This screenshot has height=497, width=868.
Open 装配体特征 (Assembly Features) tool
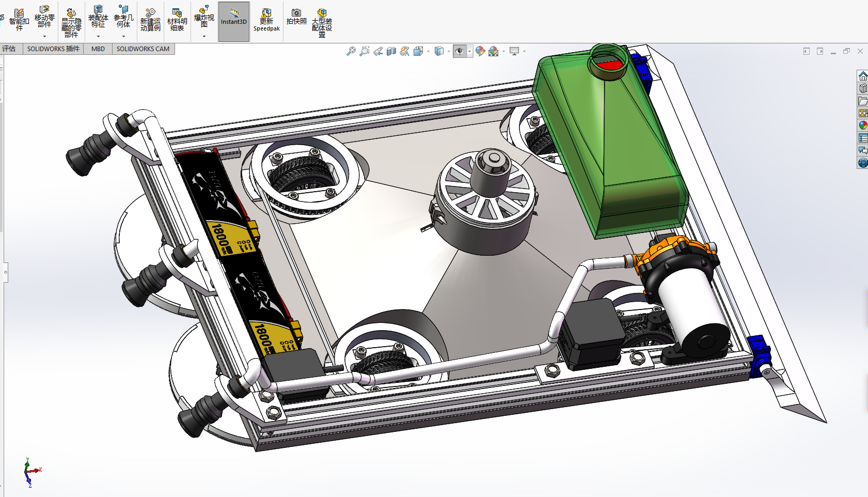(98, 17)
